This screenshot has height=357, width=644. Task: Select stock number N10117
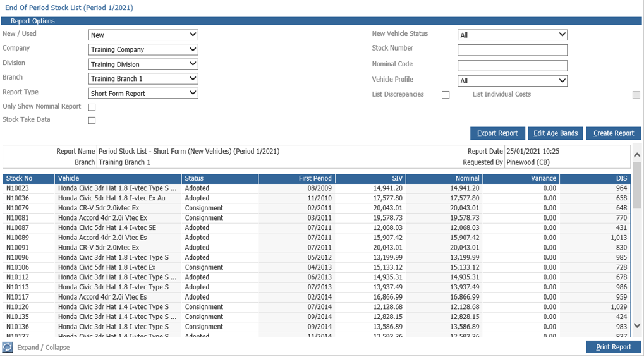click(18, 296)
